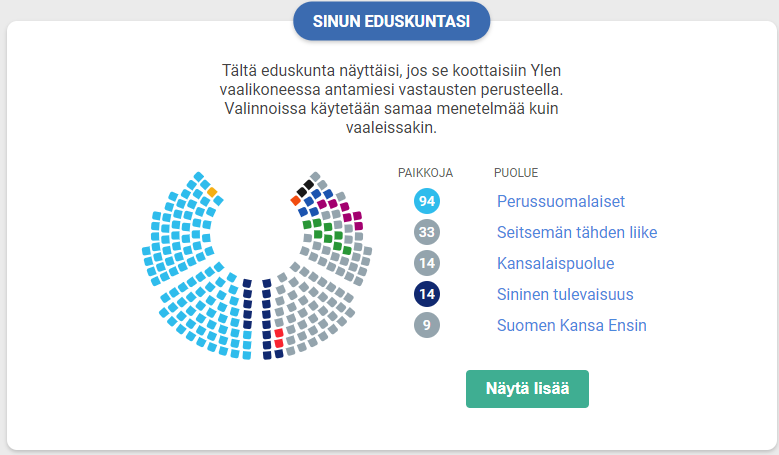Click the 9 seats badge
The height and width of the screenshot is (455, 779).
tap(426, 326)
